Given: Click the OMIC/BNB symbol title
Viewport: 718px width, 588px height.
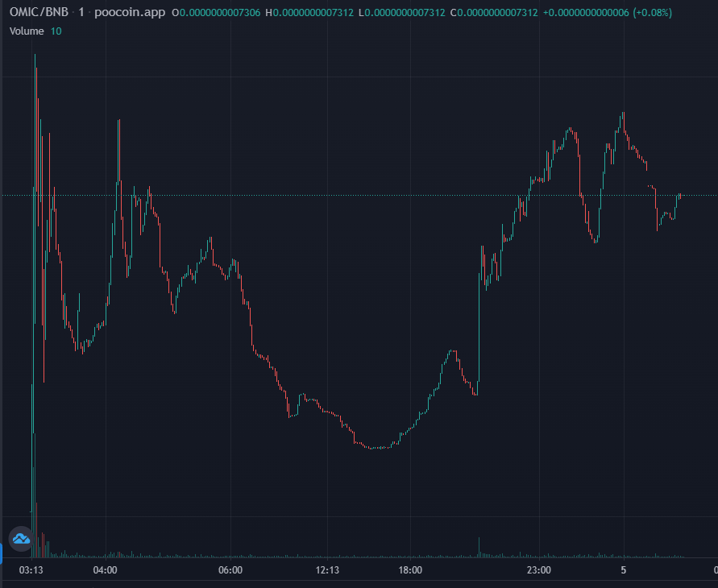Looking at the screenshot, I should pyautogui.click(x=39, y=12).
